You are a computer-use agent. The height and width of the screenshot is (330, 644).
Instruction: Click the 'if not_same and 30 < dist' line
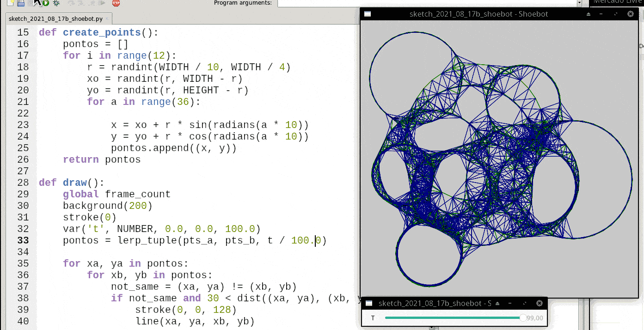click(235, 298)
